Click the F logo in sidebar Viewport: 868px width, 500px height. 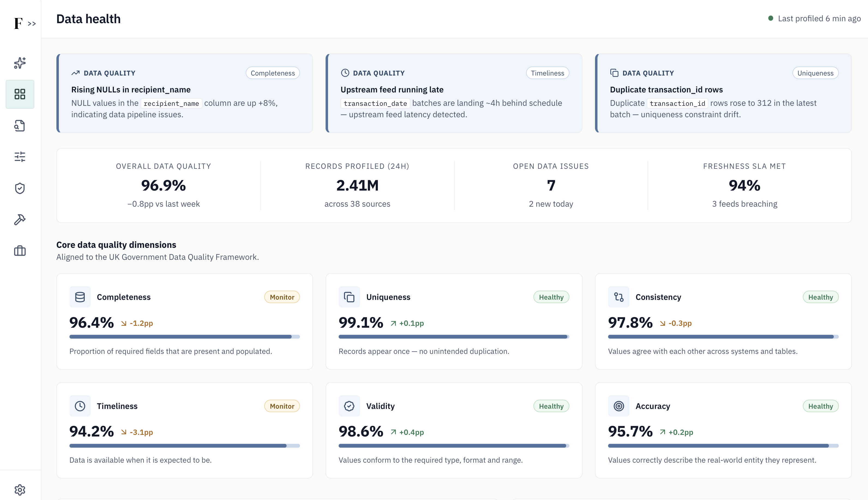pyautogui.click(x=18, y=23)
